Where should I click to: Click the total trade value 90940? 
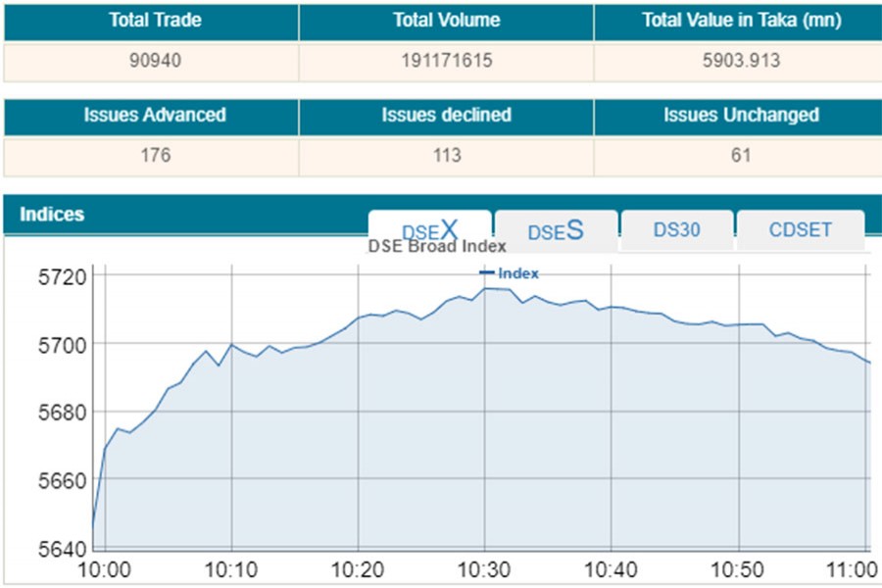click(x=155, y=61)
